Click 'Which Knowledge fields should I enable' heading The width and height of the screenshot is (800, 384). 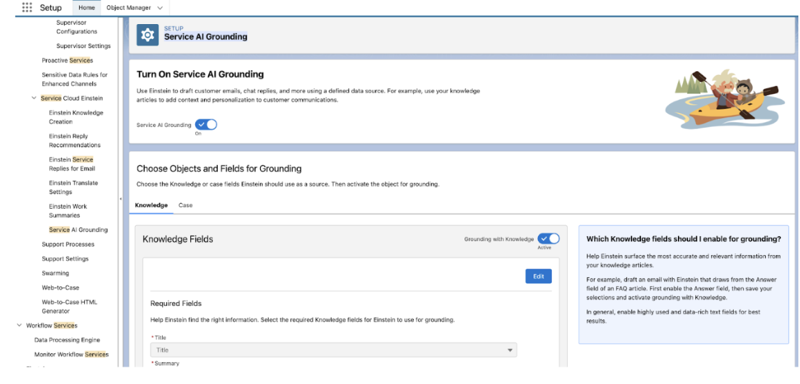[x=684, y=239]
